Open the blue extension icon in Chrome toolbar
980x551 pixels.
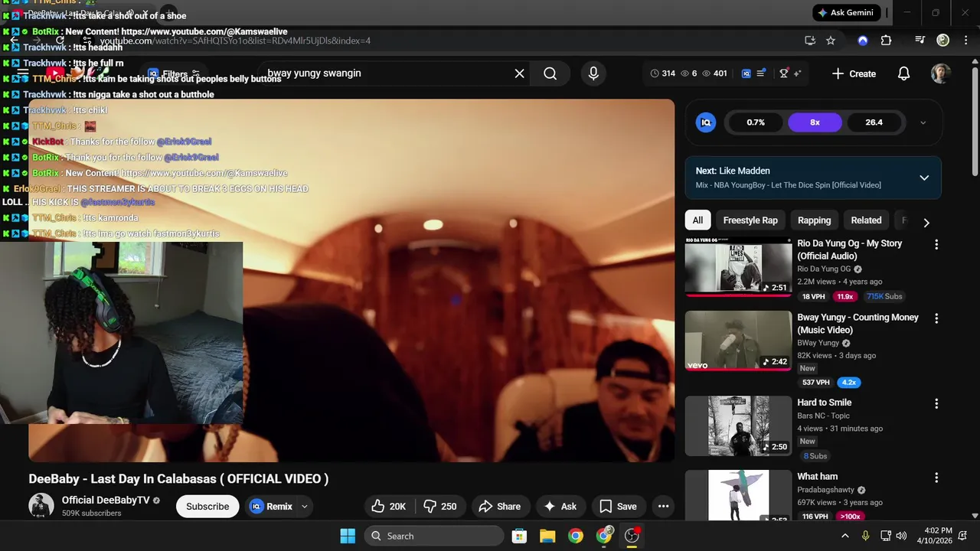click(x=863, y=41)
